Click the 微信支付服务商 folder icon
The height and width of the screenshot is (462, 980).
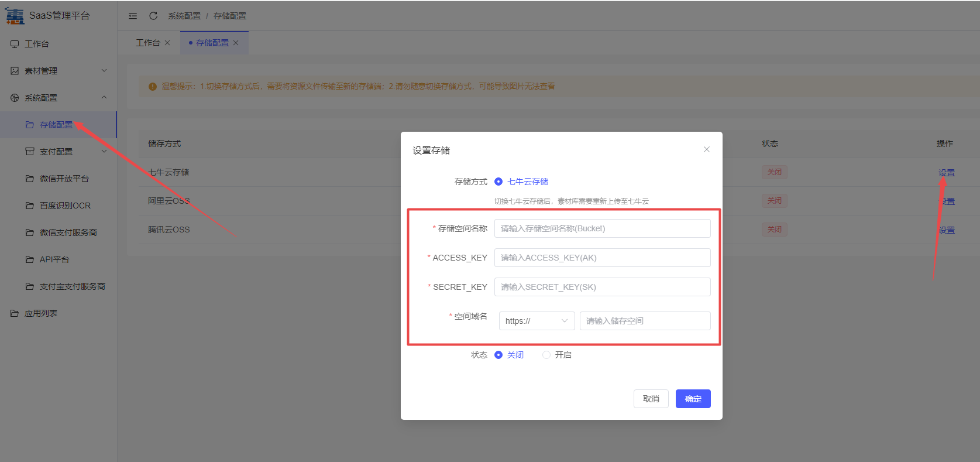[x=30, y=232]
